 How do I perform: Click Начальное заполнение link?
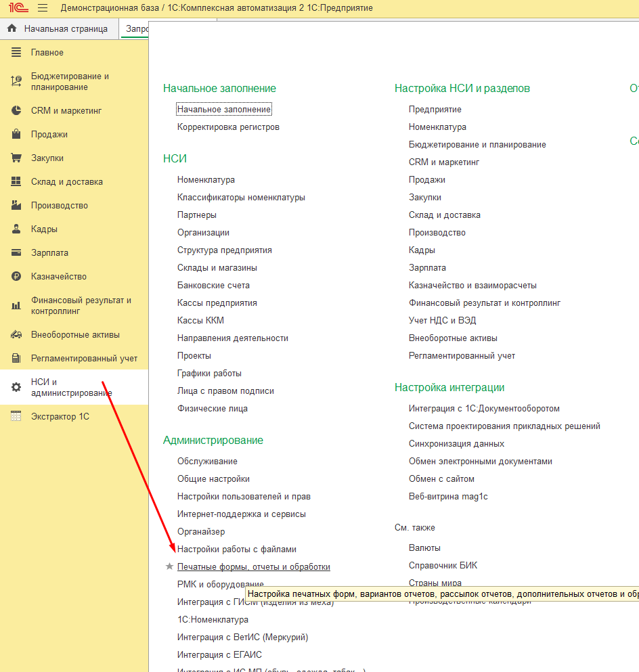click(224, 110)
